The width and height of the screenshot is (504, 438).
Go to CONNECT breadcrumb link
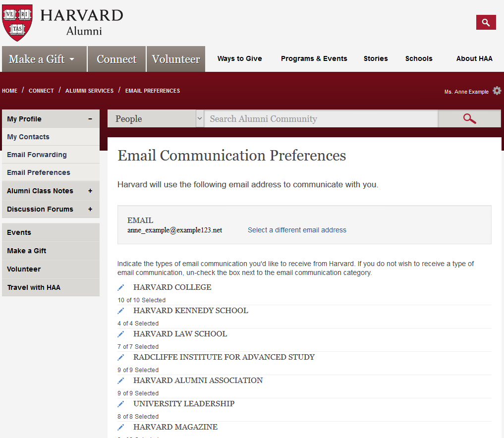[x=41, y=91]
